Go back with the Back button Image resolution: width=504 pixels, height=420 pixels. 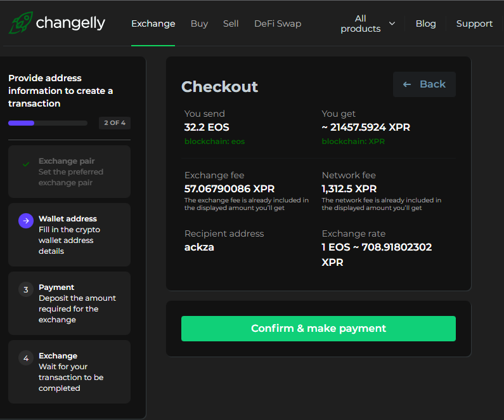click(424, 84)
